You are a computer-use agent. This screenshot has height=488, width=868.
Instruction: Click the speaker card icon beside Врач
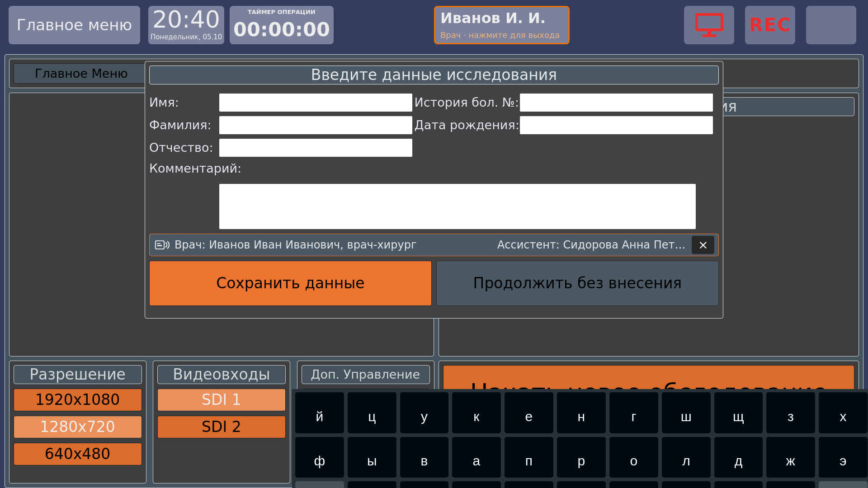tap(162, 245)
